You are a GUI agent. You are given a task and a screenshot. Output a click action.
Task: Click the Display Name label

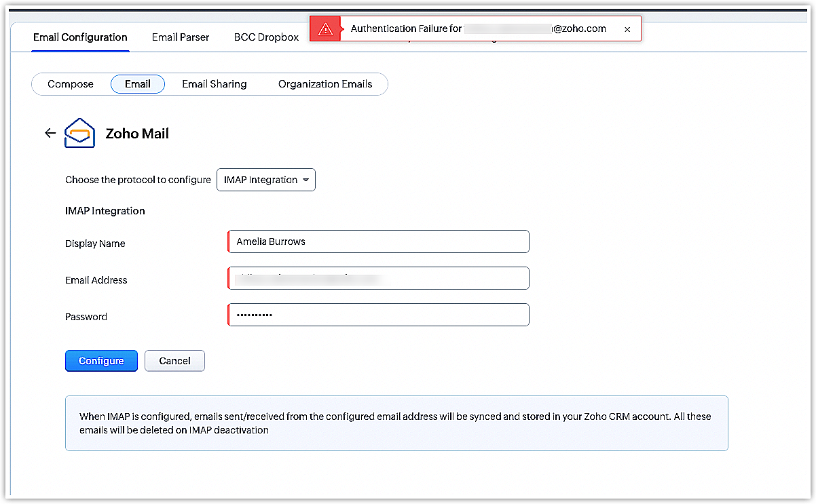95,244
